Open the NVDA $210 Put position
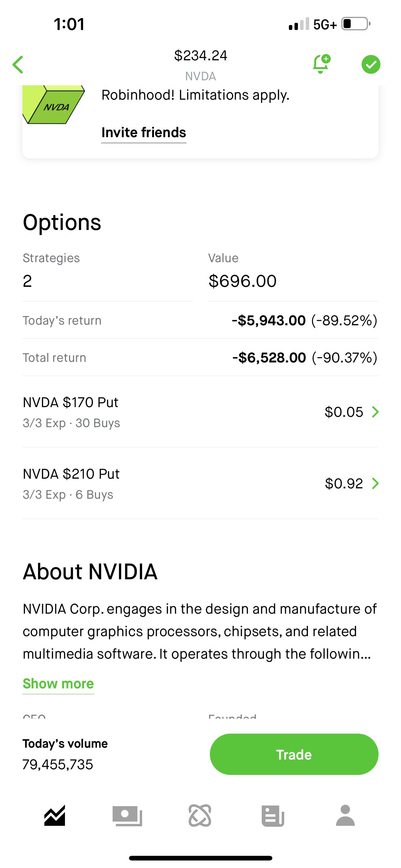The width and height of the screenshot is (401, 868). pyautogui.click(x=71, y=483)
